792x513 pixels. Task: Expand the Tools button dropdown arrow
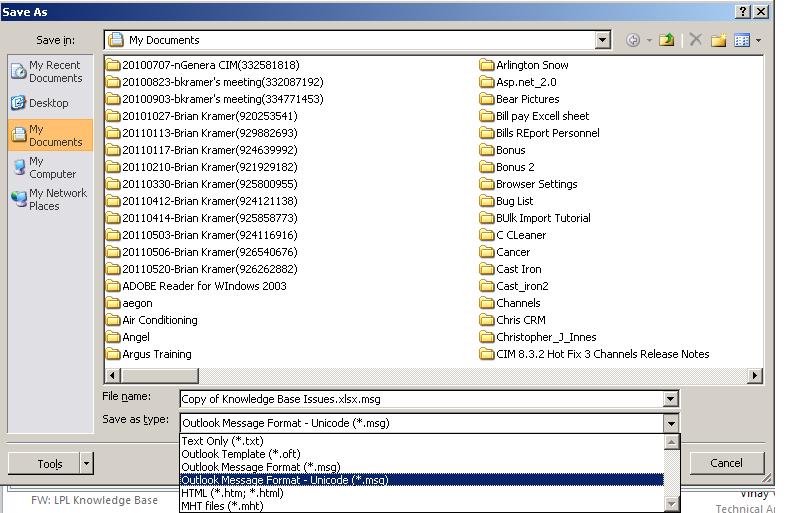(86, 463)
